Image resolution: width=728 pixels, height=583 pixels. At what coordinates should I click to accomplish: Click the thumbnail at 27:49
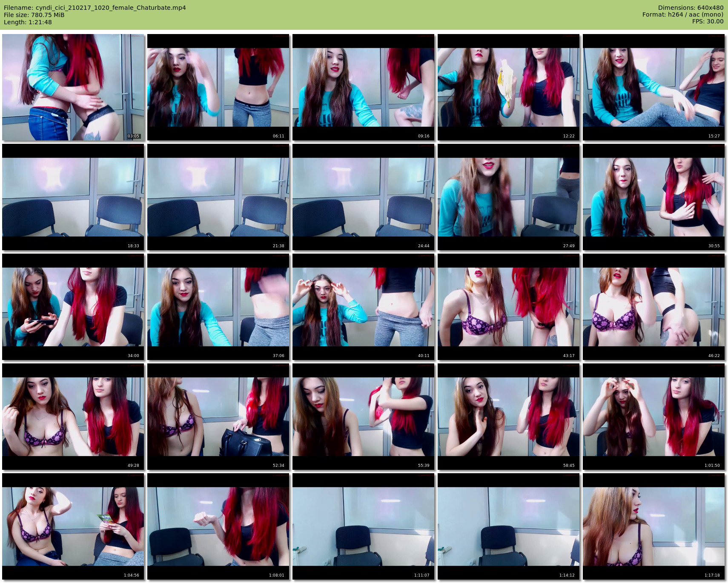pos(509,197)
